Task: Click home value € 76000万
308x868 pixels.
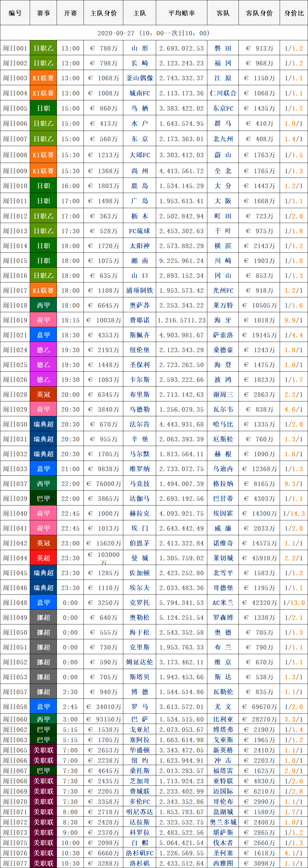Action: coord(104,483)
